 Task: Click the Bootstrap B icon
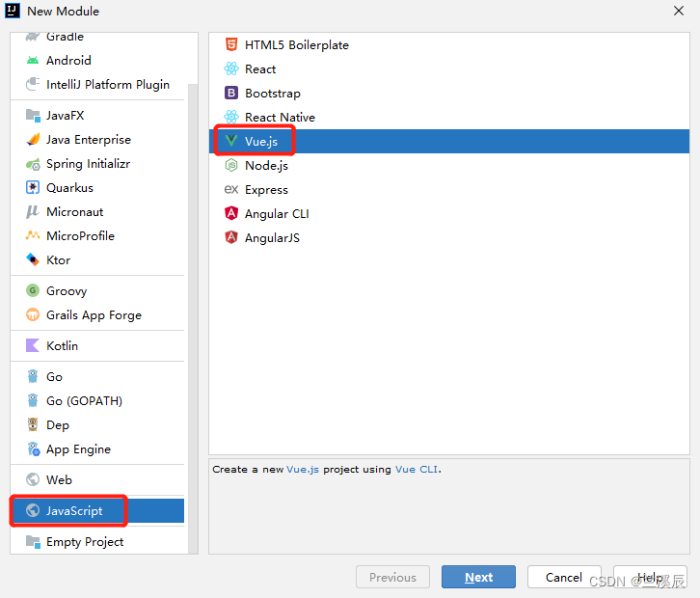click(x=231, y=93)
